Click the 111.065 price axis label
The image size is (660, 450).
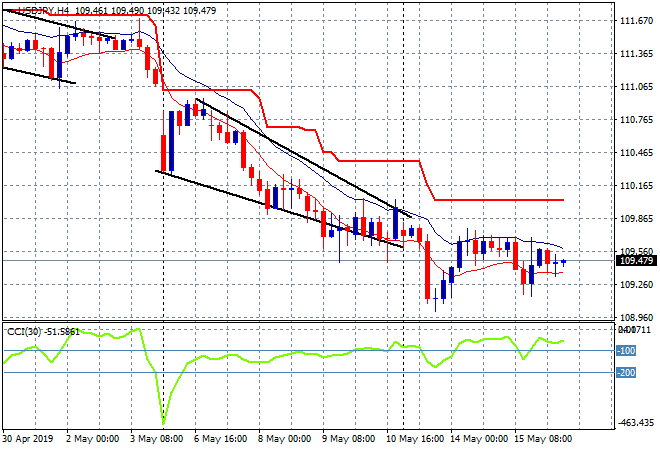coord(636,87)
